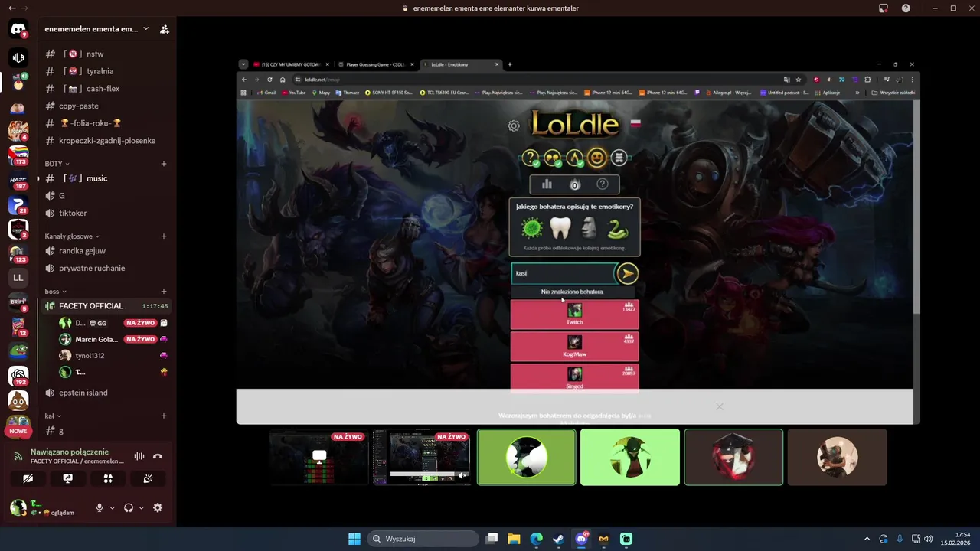Screen dimensions: 980x551
Task: Toggle noise suppression waveform icon
Action: 139,456
